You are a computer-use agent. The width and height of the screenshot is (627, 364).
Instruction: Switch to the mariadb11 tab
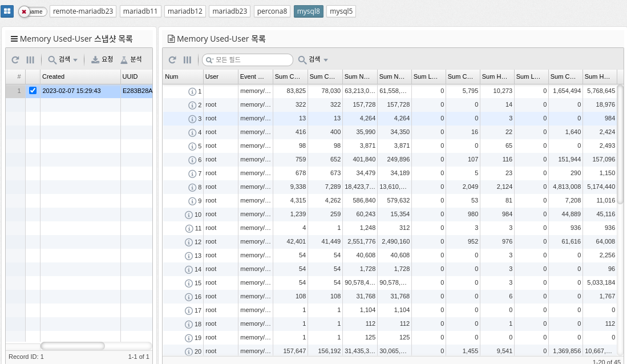click(141, 11)
